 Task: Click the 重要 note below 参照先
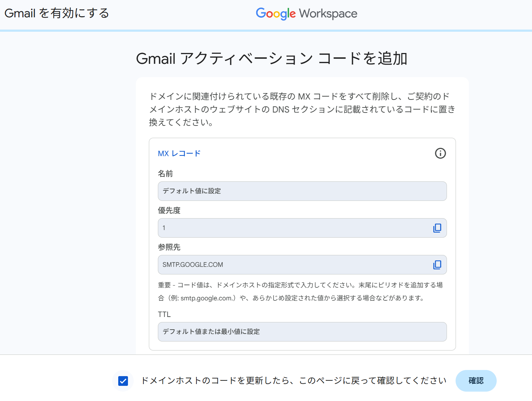(300, 291)
